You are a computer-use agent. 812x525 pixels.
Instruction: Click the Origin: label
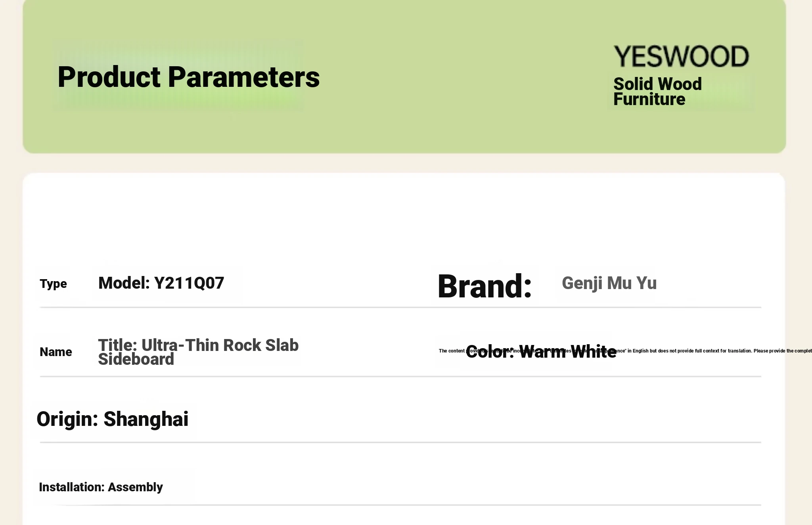pos(67,419)
